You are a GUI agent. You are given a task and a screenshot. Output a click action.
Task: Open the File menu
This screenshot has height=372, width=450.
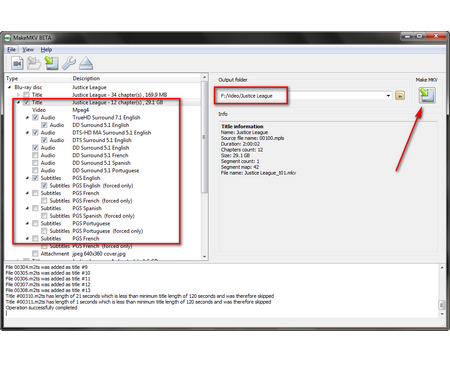(12, 50)
